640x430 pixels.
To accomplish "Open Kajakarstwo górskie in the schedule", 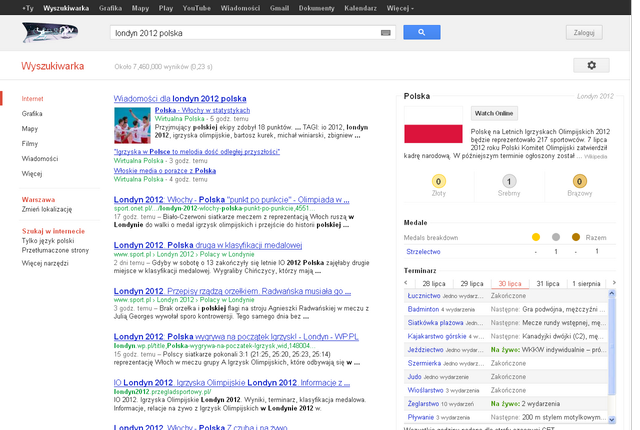I will (437, 336).
